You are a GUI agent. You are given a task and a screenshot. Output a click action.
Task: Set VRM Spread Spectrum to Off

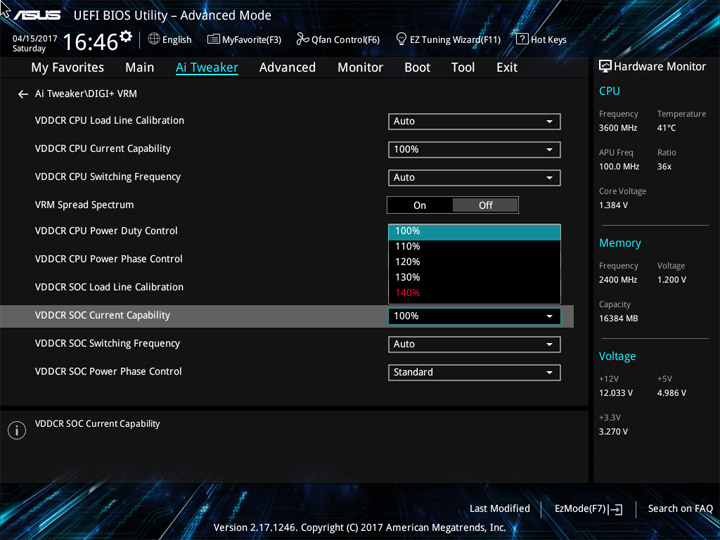(x=485, y=205)
